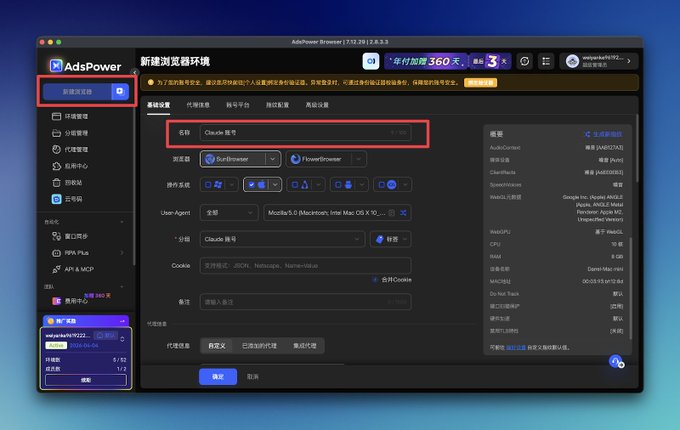Viewport: 680px width, 430px height.
Task: Switch to the 账号平台 tab
Action: tap(238, 105)
